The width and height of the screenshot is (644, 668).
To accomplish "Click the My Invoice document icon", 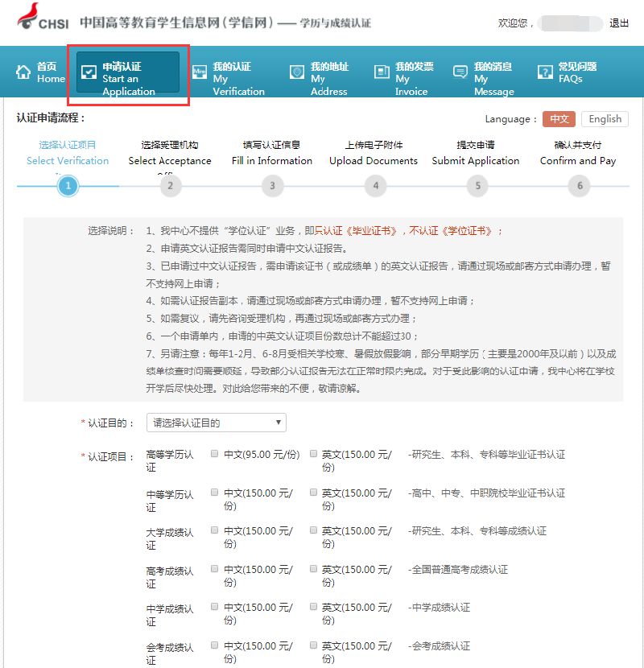I will pyautogui.click(x=382, y=72).
